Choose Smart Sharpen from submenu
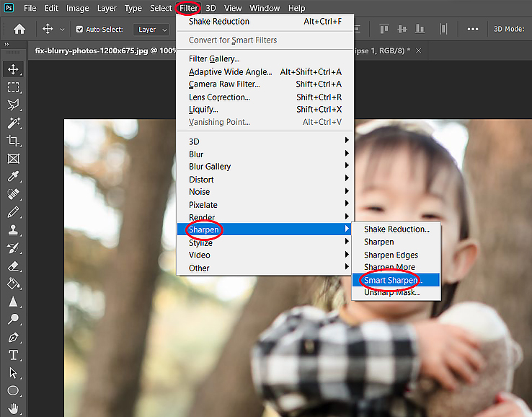 pos(396,280)
